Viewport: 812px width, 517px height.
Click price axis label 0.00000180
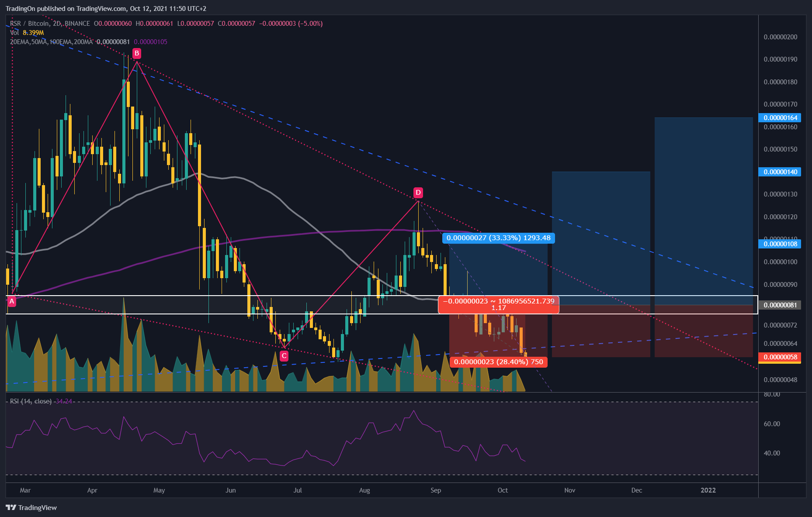pyautogui.click(x=781, y=82)
